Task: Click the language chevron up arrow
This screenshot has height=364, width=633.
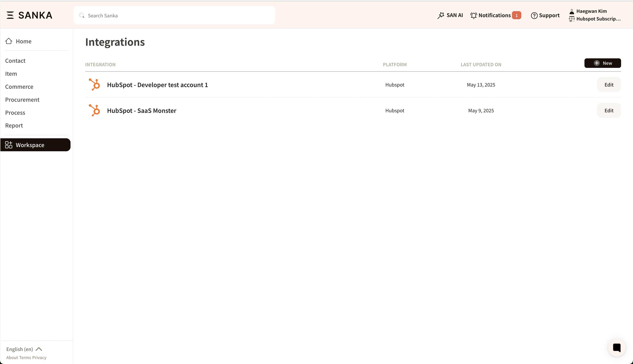Action: tap(39, 349)
